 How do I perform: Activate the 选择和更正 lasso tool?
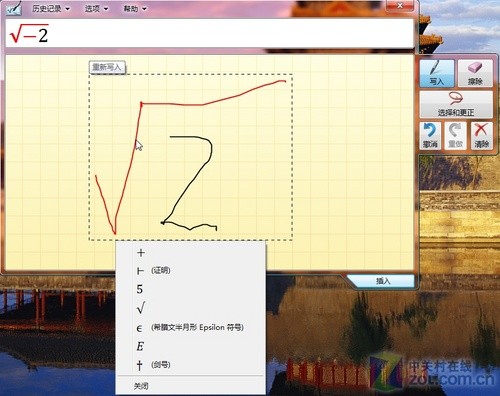[456, 104]
